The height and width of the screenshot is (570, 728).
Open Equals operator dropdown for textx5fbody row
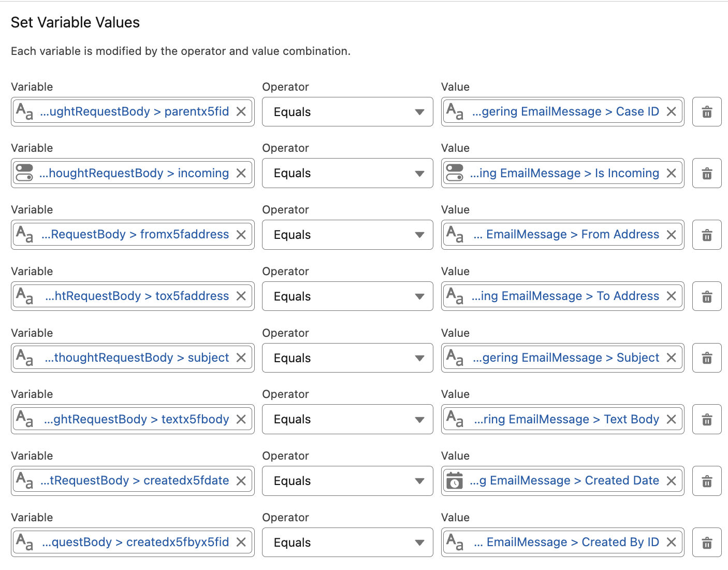click(347, 420)
